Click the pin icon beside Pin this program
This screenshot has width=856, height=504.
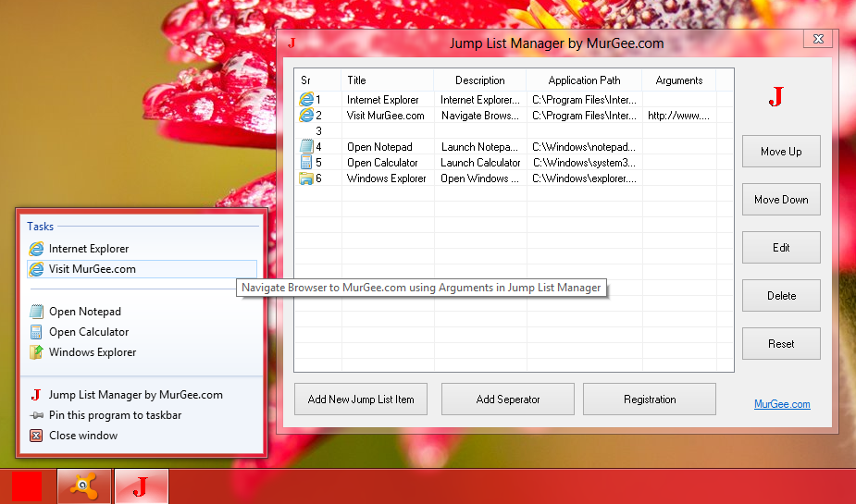coord(36,415)
